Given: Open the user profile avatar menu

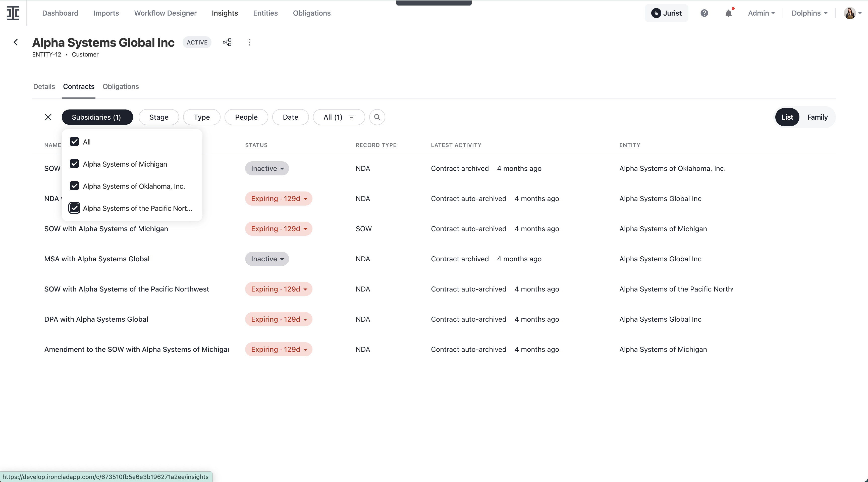Looking at the screenshot, I should pyautogui.click(x=851, y=13).
